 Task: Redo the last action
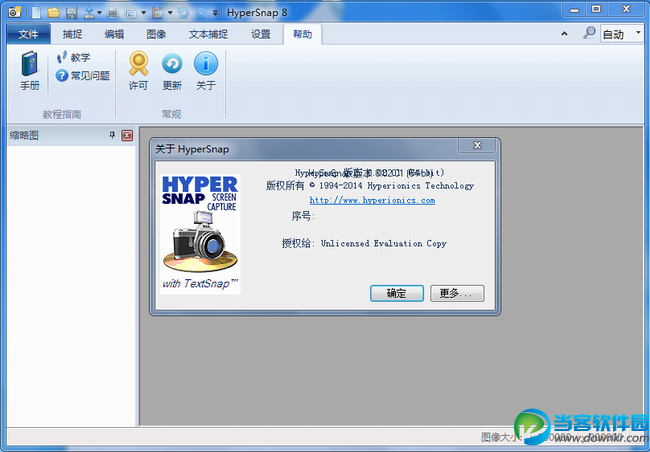pyautogui.click(x=201, y=13)
